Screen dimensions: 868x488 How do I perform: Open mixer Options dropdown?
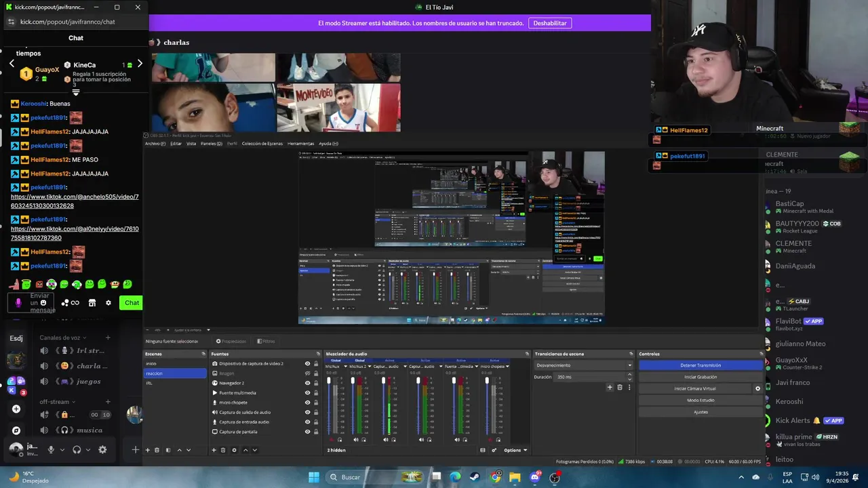click(515, 450)
